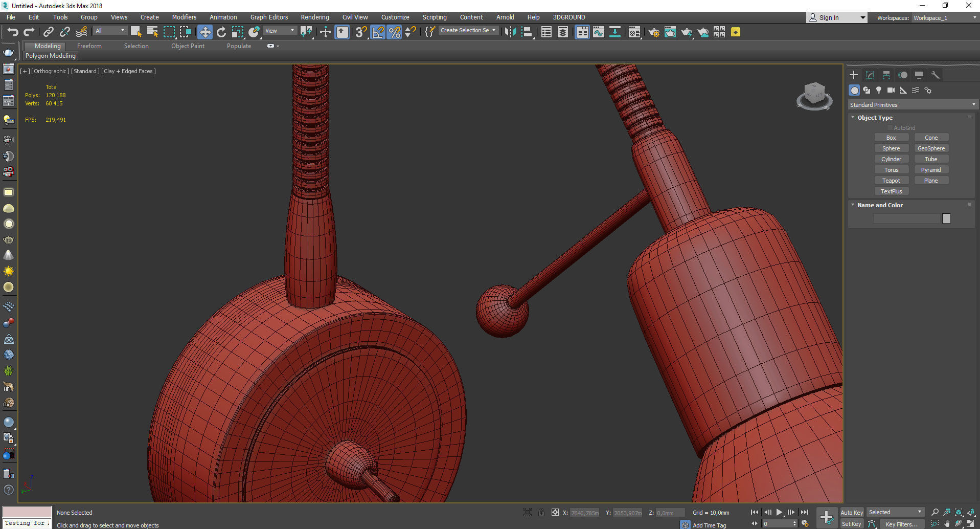Collapse the Name and Color rollout
Viewport: 980px width, 529px height.
coord(879,205)
